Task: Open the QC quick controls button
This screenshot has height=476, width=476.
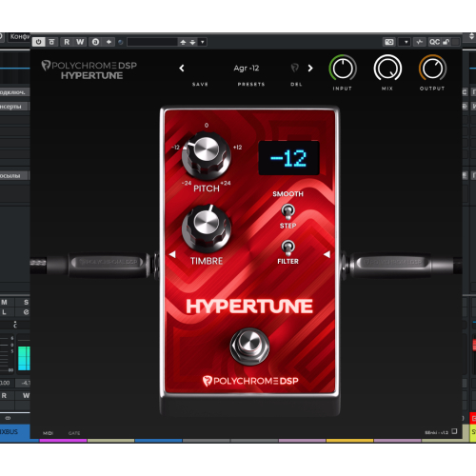Action: pos(434,42)
